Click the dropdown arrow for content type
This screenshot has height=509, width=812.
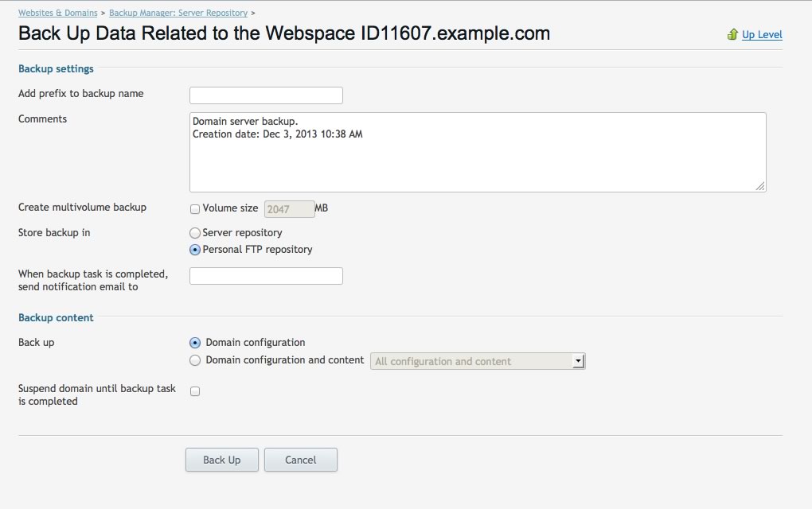[578, 362]
